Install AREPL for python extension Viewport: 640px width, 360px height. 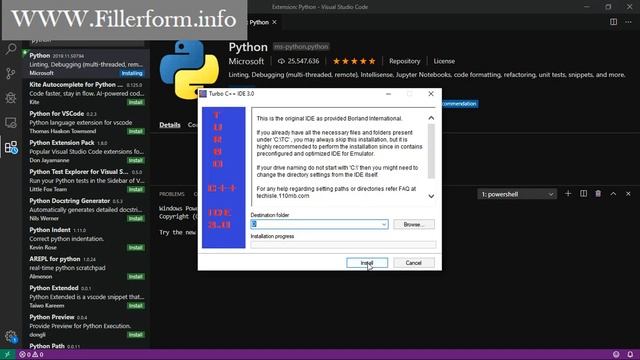pyautogui.click(x=136, y=277)
